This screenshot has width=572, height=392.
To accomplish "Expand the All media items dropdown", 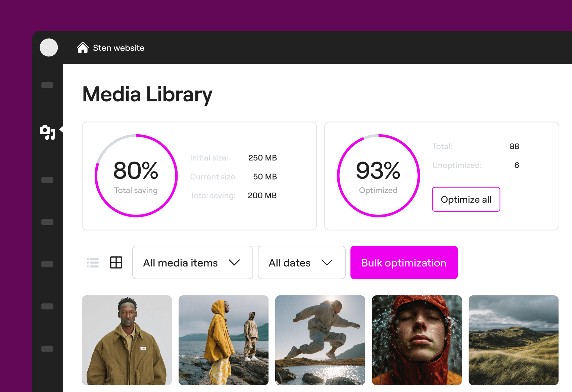I will [192, 262].
